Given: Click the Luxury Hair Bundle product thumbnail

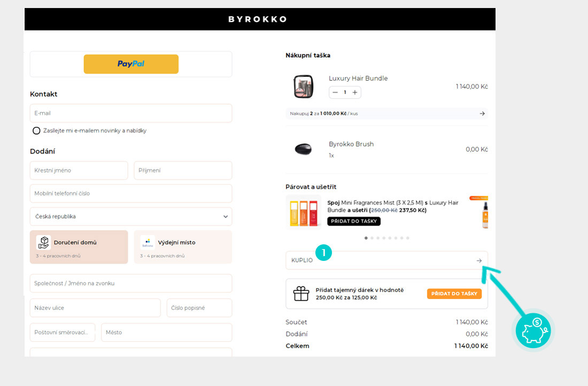Looking at the screenshot, I should 303,87.
